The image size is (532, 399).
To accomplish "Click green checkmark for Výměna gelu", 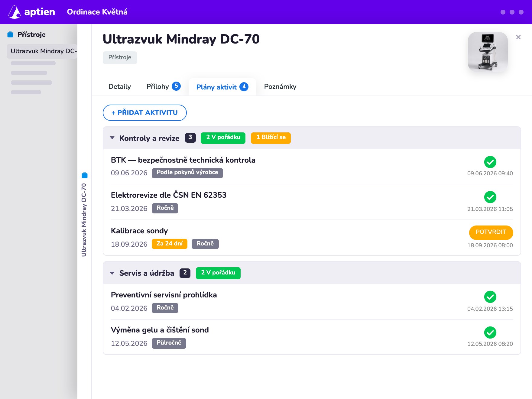I will 490,332.
